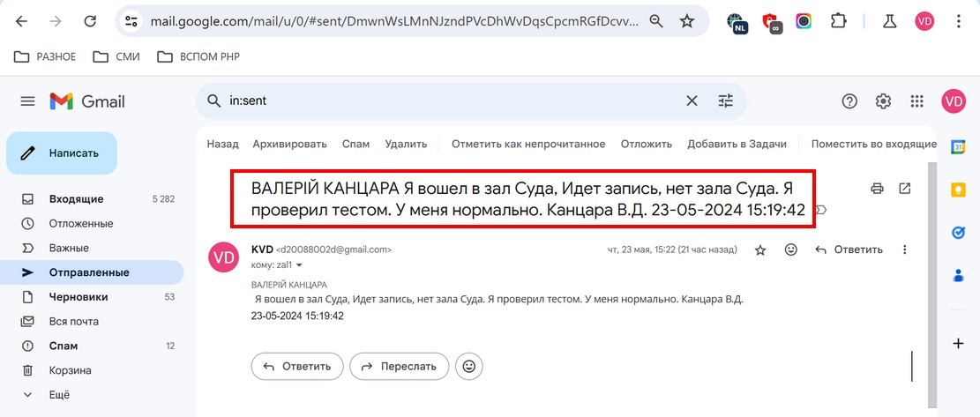Click Ответить in message header
The height and width of the screenshot is (417, 980).
pyautogui.click(x=849, y=249)
